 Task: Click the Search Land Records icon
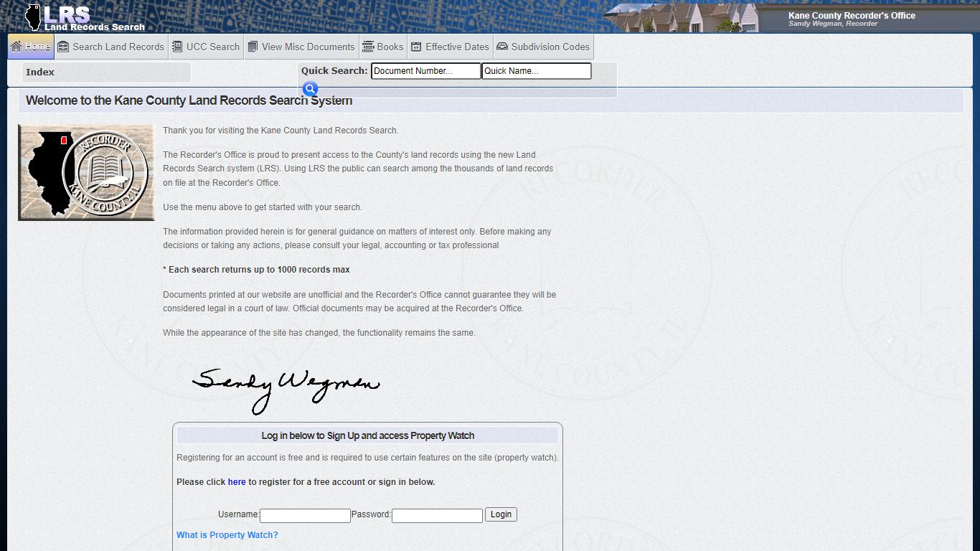(x=63, y=47)
